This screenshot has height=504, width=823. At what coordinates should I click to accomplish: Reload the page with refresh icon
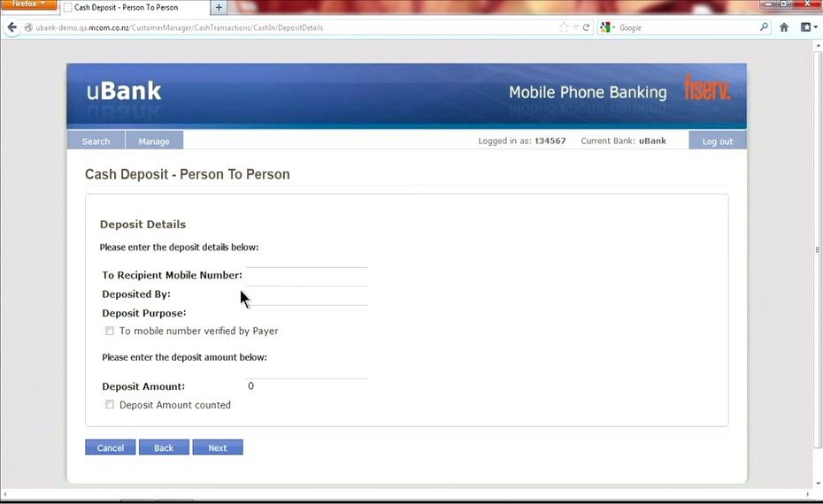click(x=587, y=27)
